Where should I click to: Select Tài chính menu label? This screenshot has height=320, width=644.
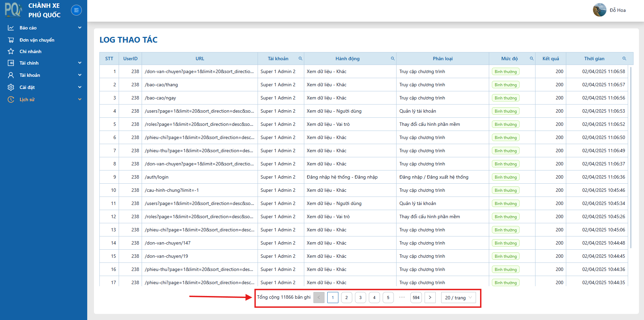point(29,63)
